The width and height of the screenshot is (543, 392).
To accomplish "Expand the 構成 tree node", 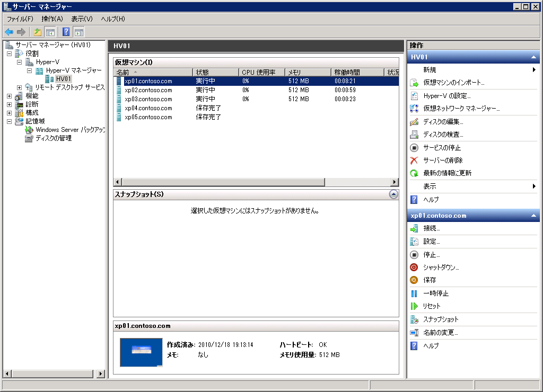I will [x=10, y=113].
